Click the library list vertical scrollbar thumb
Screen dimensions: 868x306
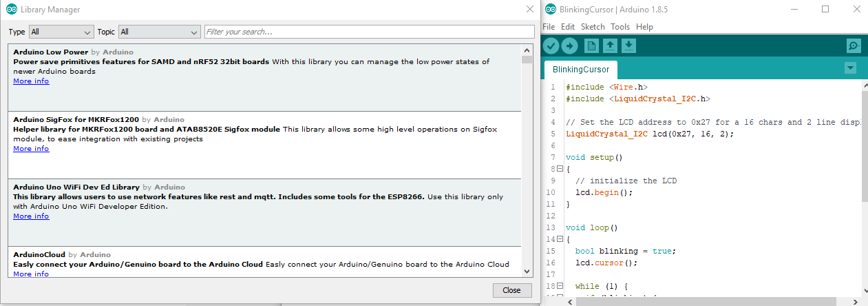(527, 60)
